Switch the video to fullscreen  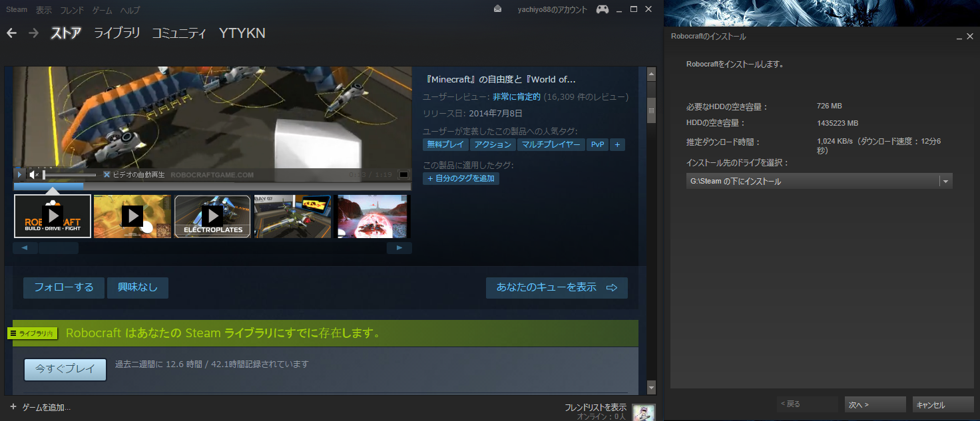403,175
